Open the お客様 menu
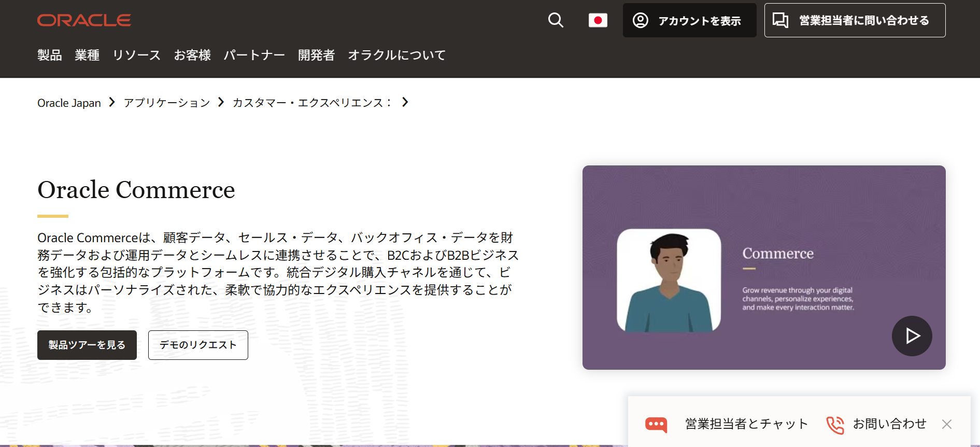This screenshot has width=980, height=447. pos(192,55)
